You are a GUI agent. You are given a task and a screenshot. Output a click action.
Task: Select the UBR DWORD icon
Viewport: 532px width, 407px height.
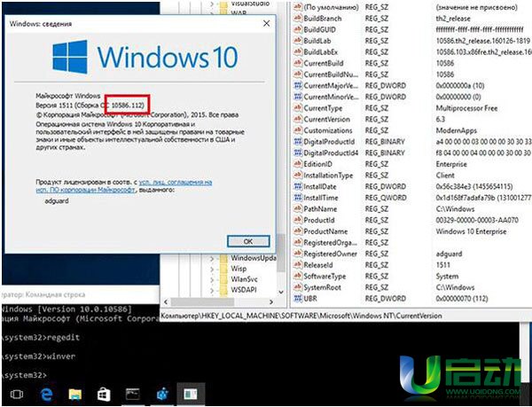tap(298, 299)
